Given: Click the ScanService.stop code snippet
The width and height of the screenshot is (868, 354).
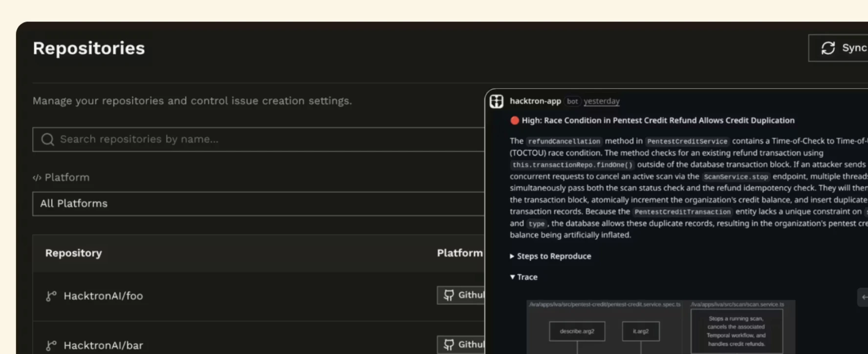Looking at the screenshot, I should click(x=736, y=177).
